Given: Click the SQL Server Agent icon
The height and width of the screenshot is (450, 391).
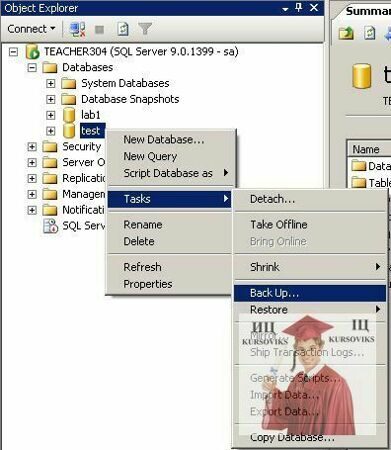Looking at the screenshot, I should click(x=51, y=226).
